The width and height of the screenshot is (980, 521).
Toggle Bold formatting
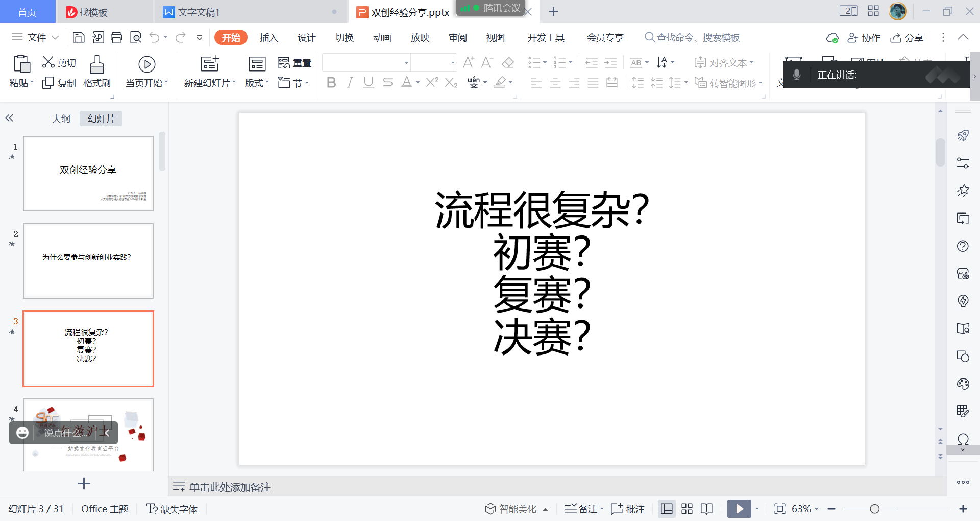pos(331,82)
